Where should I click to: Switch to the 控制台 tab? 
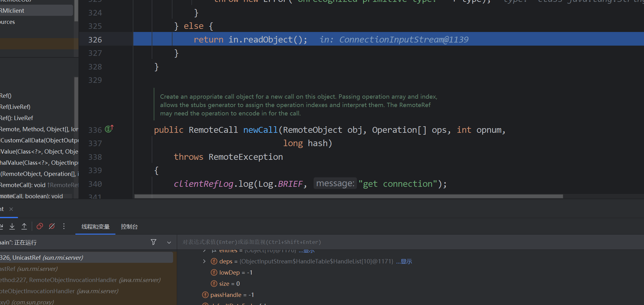pos(129,227)
